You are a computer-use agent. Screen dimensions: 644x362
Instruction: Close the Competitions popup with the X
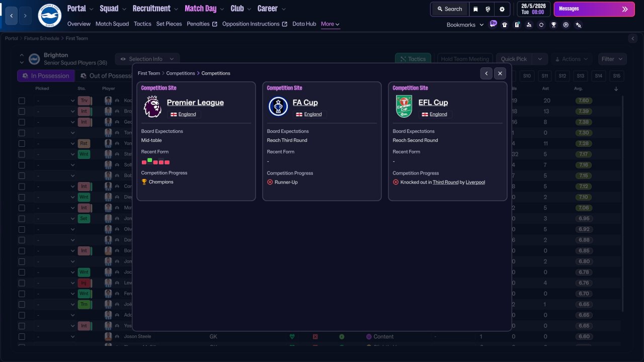pos(500,73)
